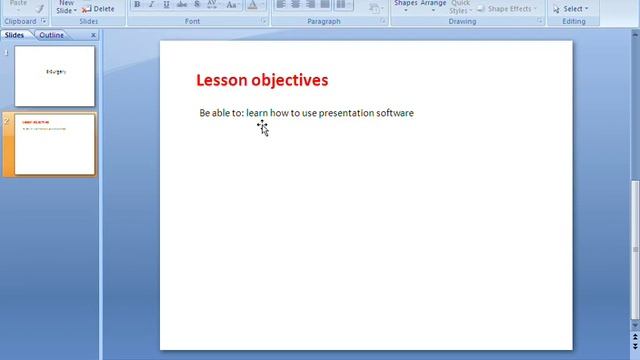Click the Format Painter icon
The width and height of the screenshot is (640, 360).
pos(40,8)
